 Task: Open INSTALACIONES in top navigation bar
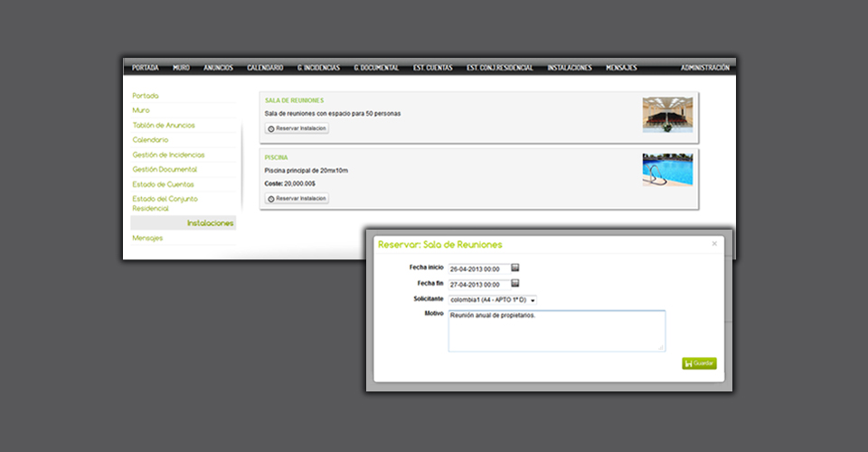coord(570,68)
